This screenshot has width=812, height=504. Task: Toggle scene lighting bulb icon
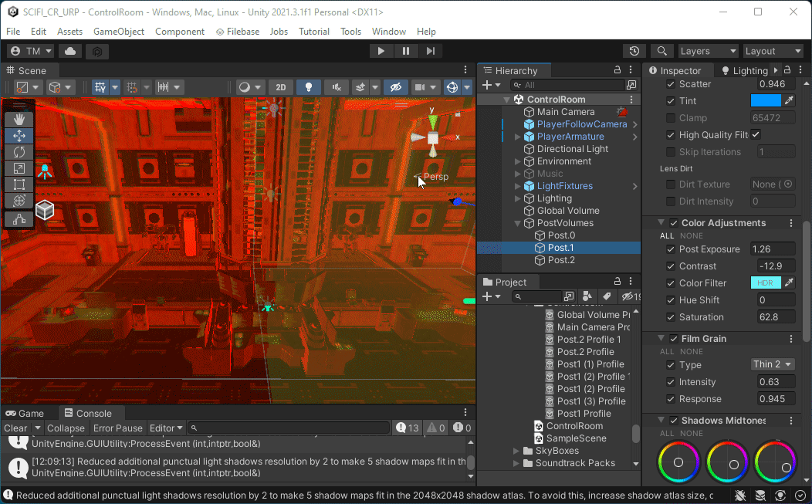point(309,87)
